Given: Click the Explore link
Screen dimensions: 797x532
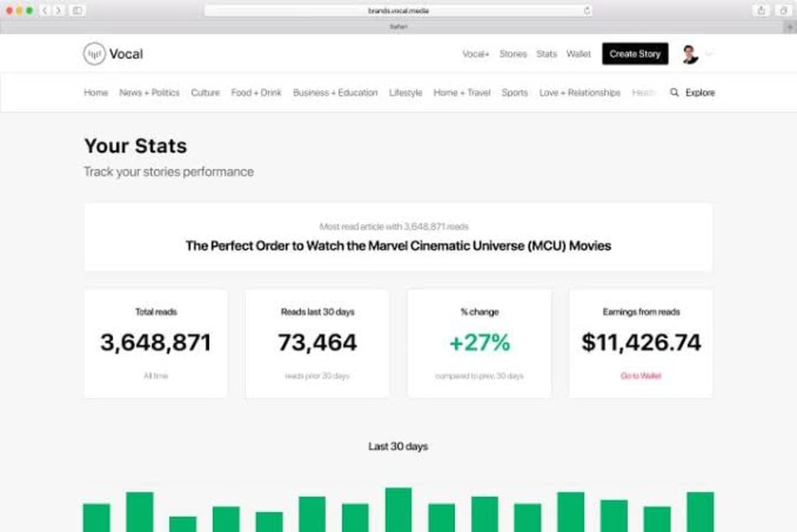Looking at the screenshot, I should 700,93.
